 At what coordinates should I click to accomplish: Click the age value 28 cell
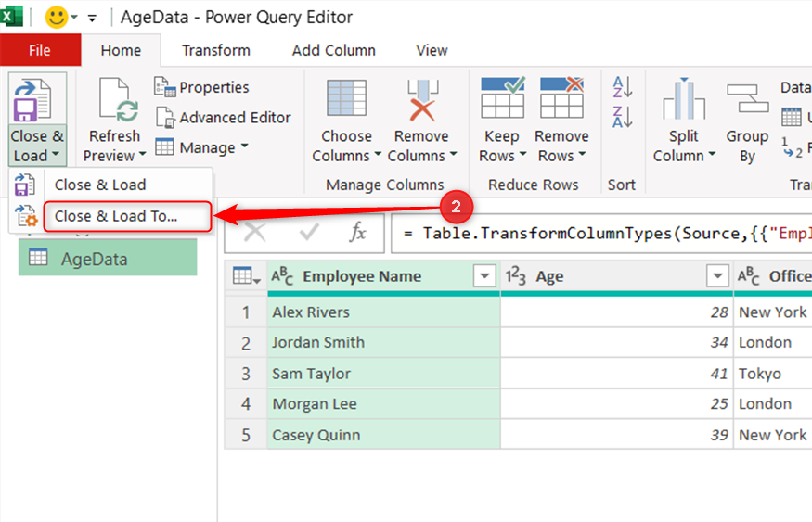[x=617, y=312]
